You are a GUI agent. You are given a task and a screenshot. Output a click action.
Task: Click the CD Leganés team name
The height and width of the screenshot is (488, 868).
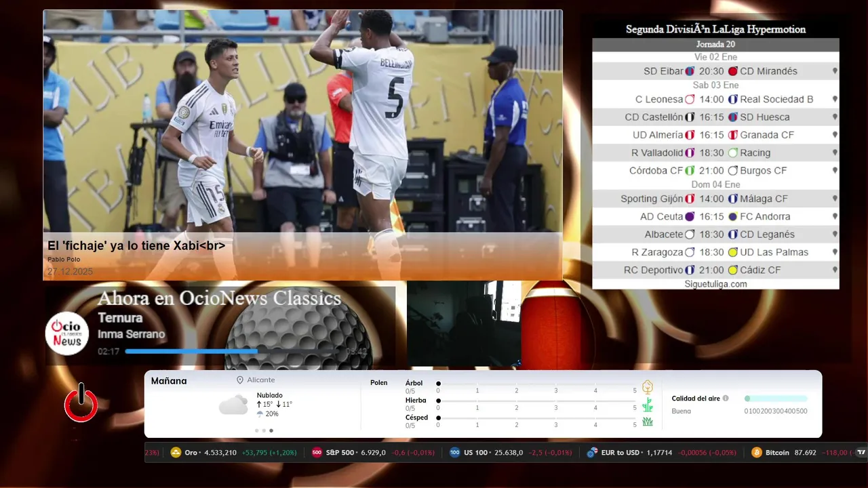[767, 235]
